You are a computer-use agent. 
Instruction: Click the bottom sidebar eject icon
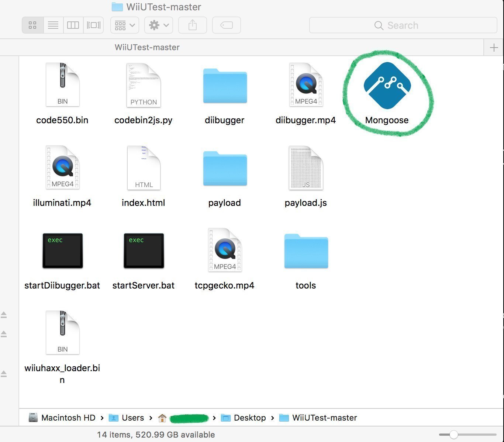(x=4, y=374)
